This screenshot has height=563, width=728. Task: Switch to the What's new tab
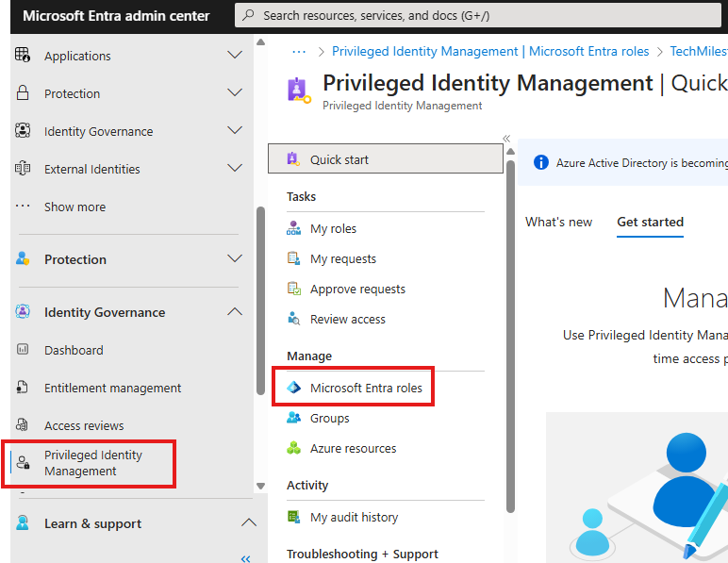pos(558,222)
